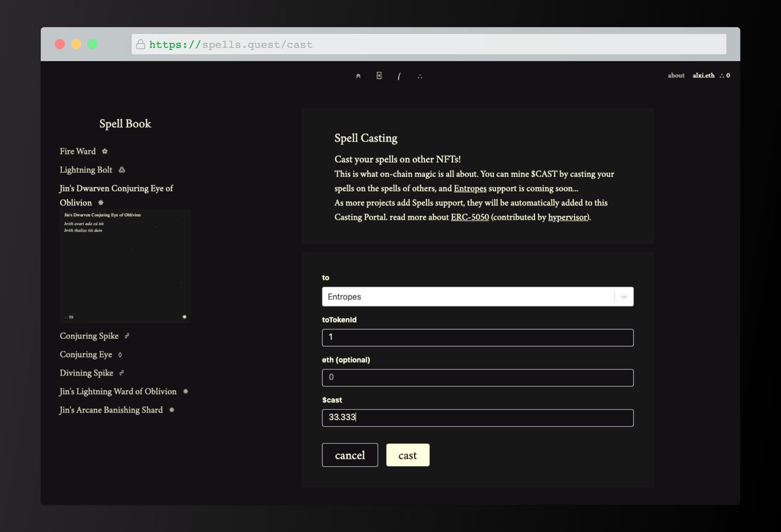Follow the ERC-5050 link

pos(469,217)
